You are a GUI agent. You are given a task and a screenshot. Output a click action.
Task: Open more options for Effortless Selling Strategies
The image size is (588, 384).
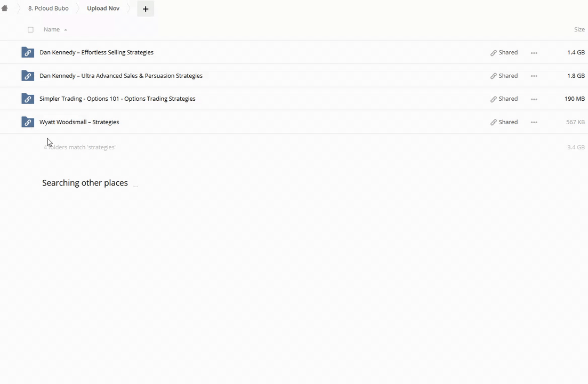(534, 53)
